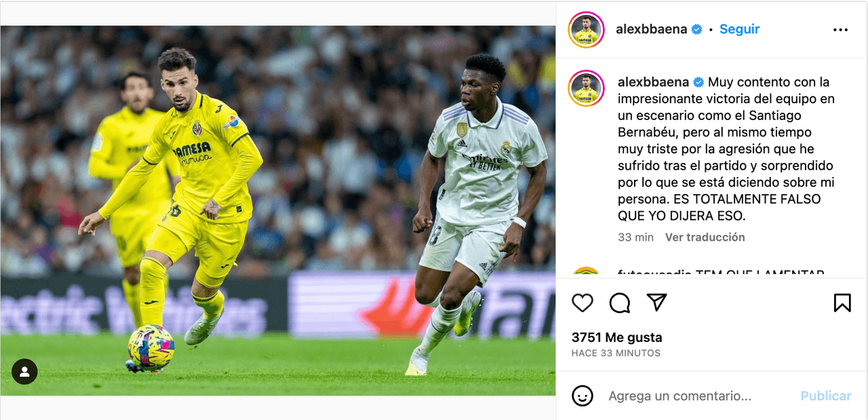Click Ver traducción to translate caption

point(705,237)
